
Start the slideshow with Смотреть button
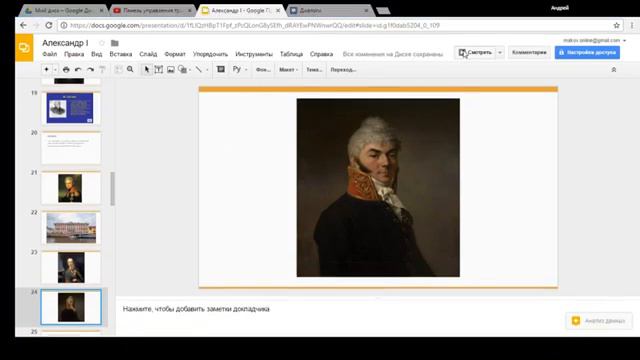coord(475,52)
